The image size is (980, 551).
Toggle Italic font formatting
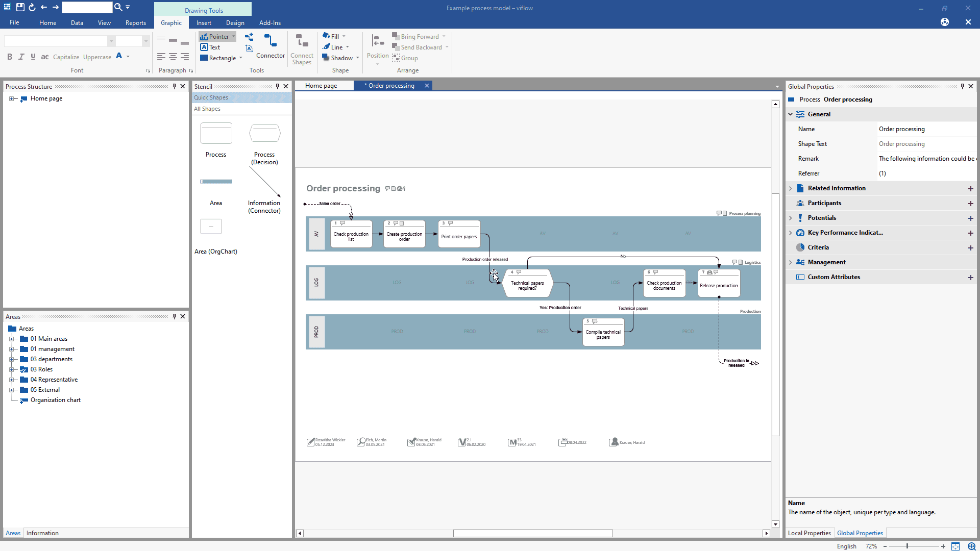coord(21,57)
